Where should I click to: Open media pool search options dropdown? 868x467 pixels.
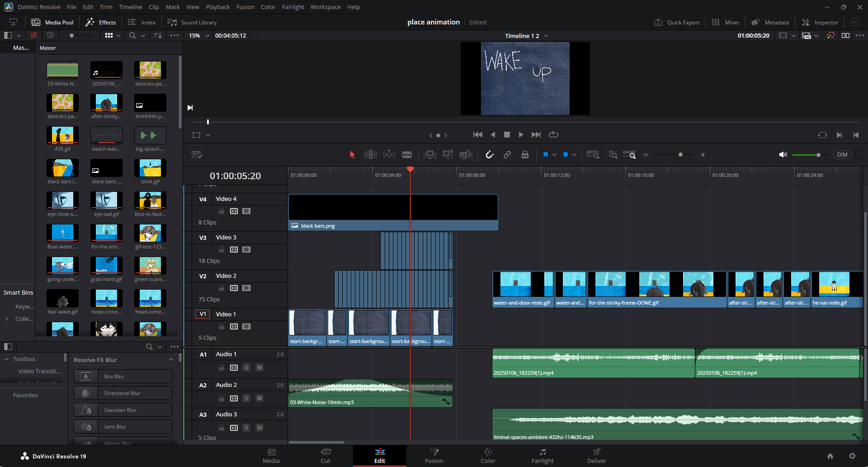(143, 35)
